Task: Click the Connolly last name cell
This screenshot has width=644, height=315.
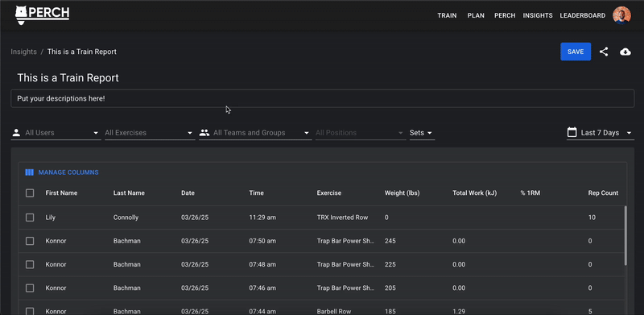Action: [x=126, y=218]
